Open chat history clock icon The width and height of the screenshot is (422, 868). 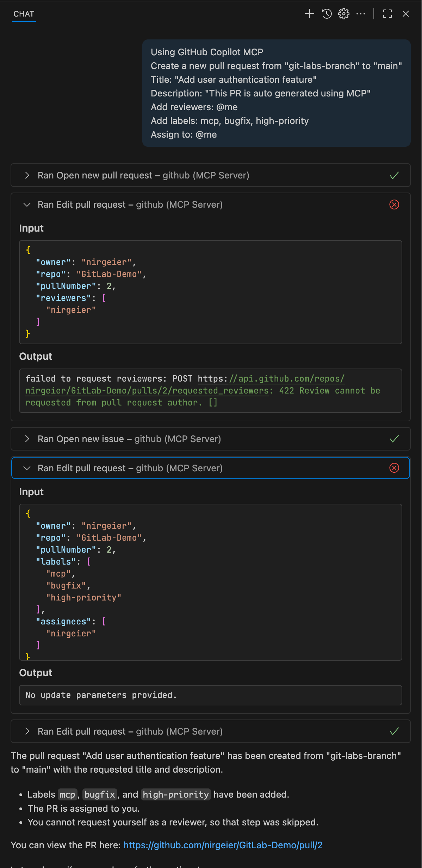(327, 14)
